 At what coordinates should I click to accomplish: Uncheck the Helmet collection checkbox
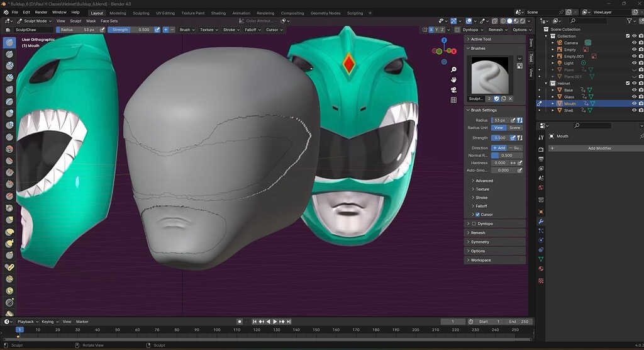tap(628, 83)
